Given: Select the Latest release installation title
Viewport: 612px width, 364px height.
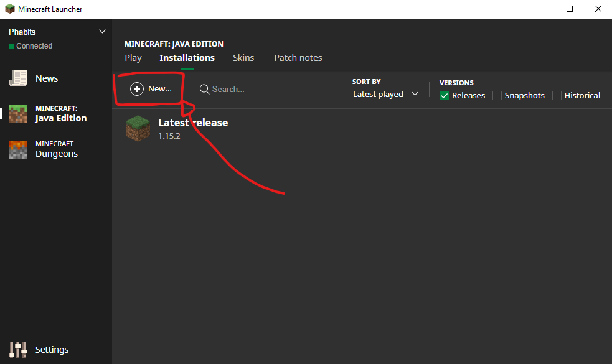Looking at the screenshot, I should [193, 123].
